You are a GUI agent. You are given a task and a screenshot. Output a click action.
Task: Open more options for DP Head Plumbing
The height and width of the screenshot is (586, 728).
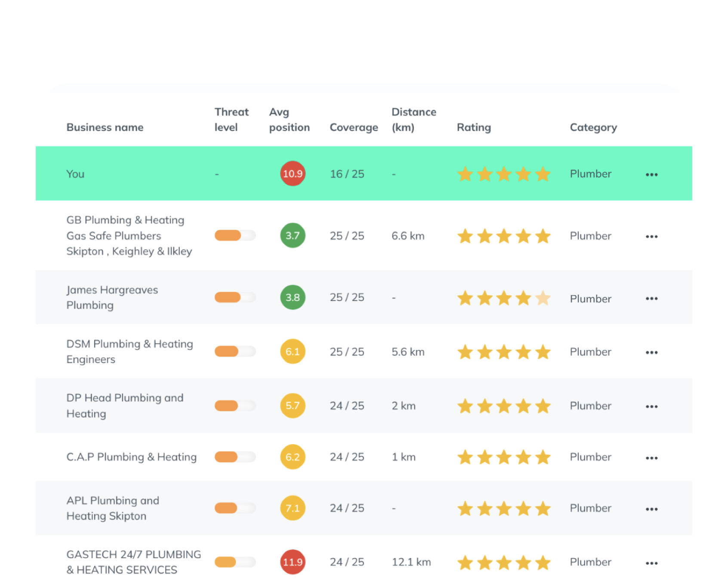coord(651,406)
